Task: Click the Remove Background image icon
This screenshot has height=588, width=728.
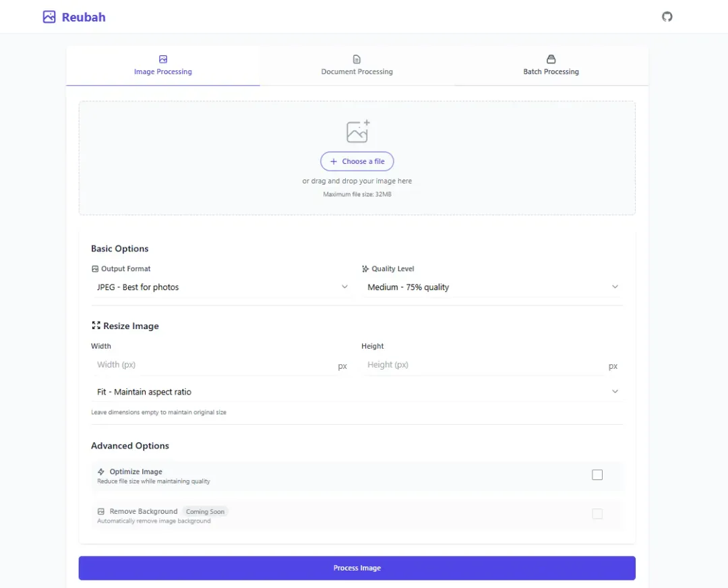Action: (x=100, y=511)
